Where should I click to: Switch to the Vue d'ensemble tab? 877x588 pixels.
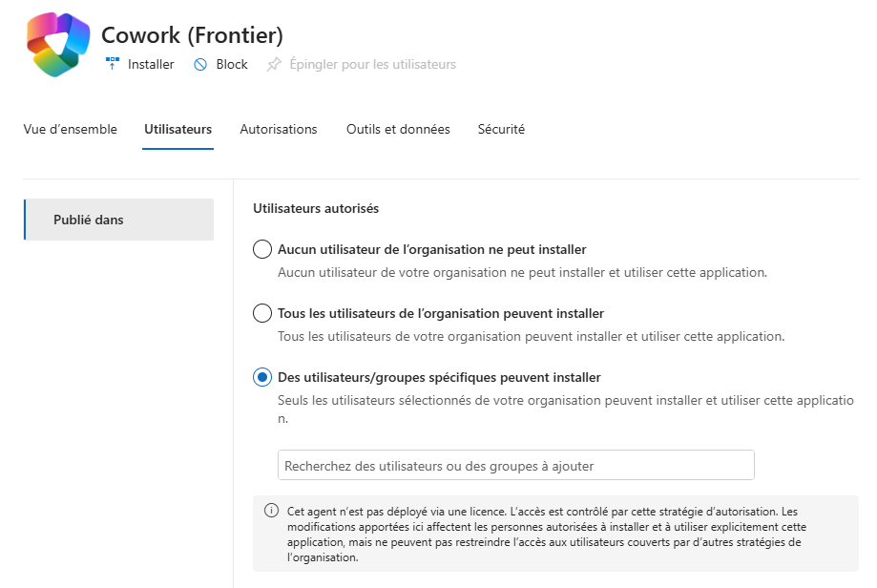pos(71,129)
